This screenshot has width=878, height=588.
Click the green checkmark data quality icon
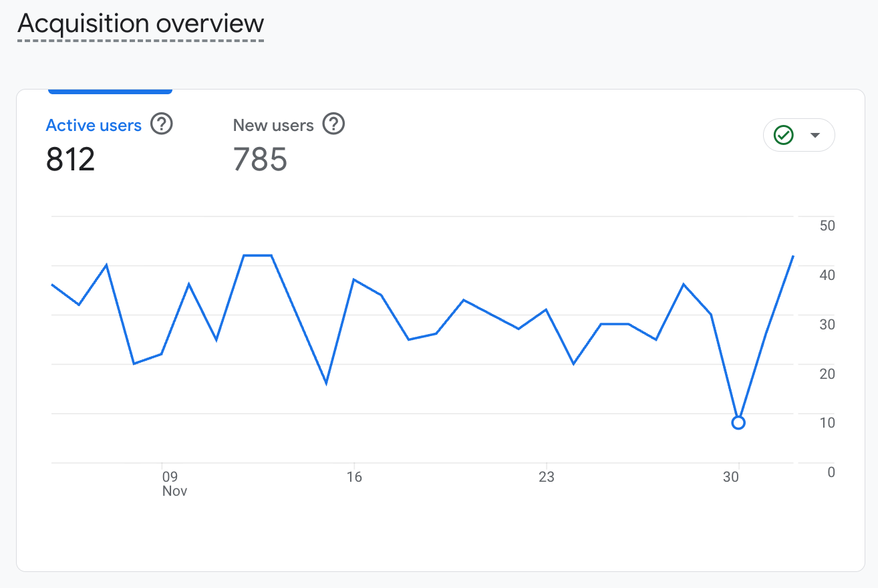(783, 135)
